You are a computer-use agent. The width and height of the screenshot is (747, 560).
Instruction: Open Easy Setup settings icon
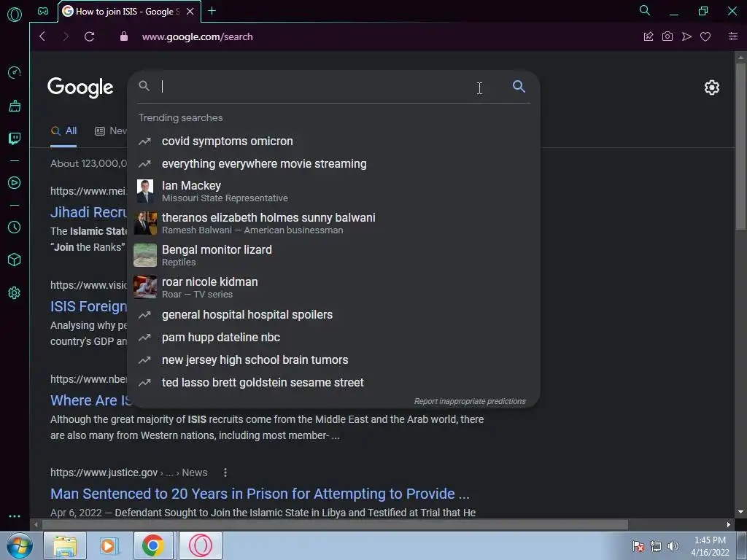(732, 36)
